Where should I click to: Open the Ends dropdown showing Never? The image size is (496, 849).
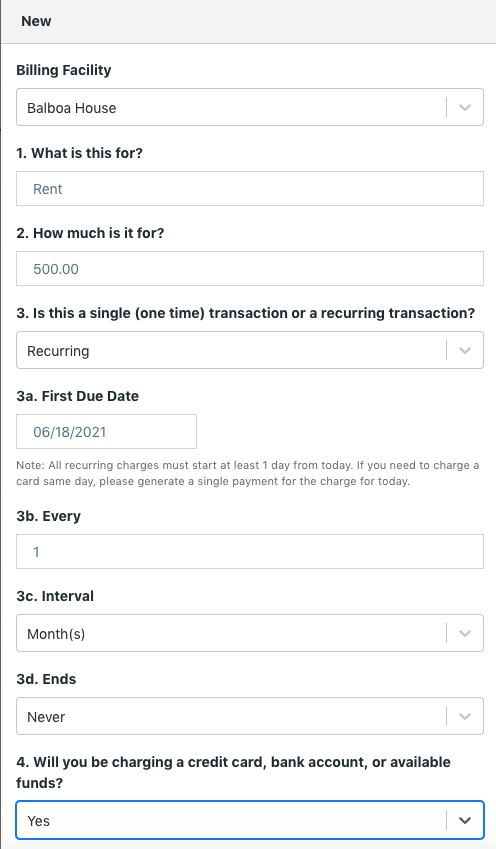(250, 716)
